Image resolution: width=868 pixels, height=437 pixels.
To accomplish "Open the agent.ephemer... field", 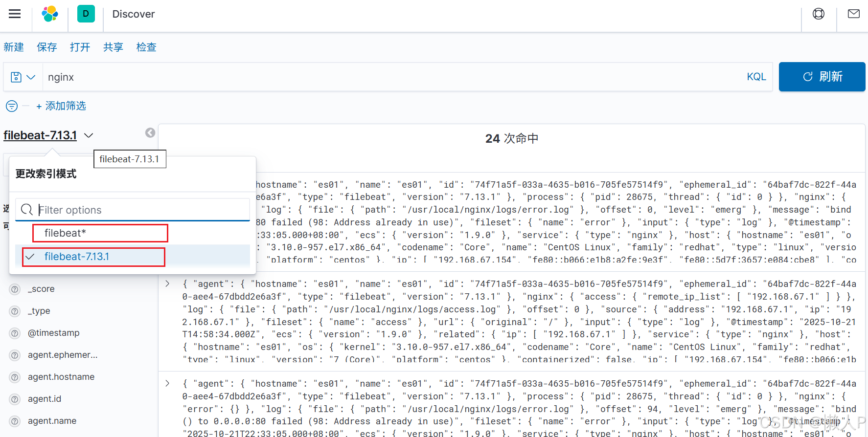I will coord(63,355).
